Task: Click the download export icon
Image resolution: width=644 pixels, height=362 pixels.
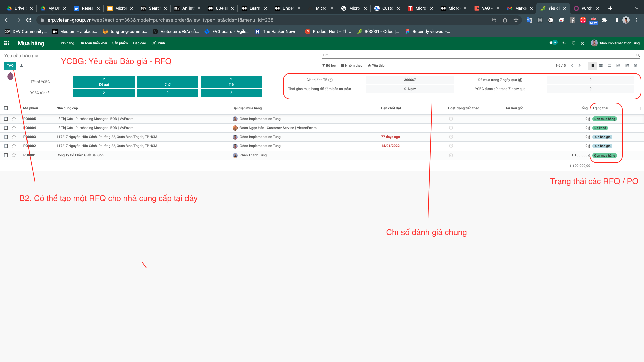Action: pos(22,66)
